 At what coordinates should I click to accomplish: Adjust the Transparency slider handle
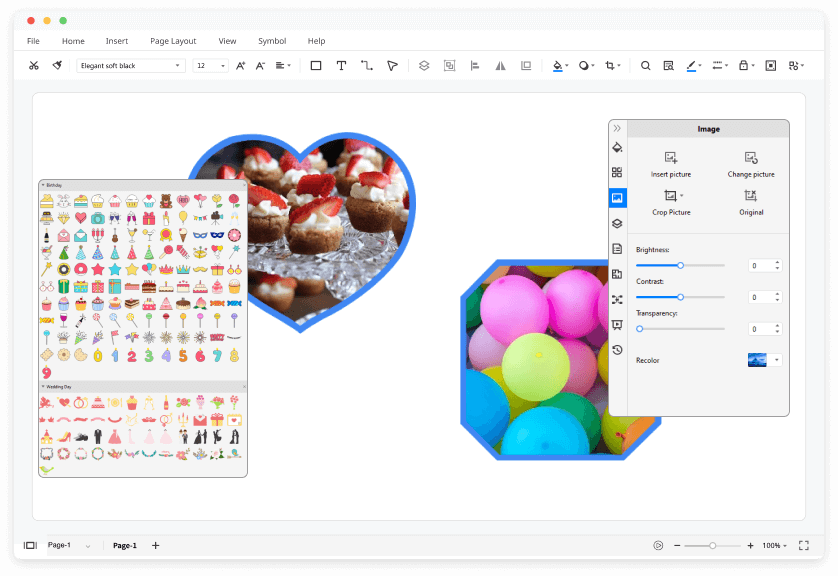pos(640,329)
